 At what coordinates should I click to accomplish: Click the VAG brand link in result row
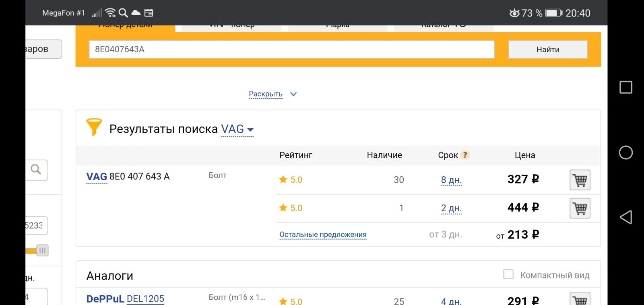[x=97, y=177]
